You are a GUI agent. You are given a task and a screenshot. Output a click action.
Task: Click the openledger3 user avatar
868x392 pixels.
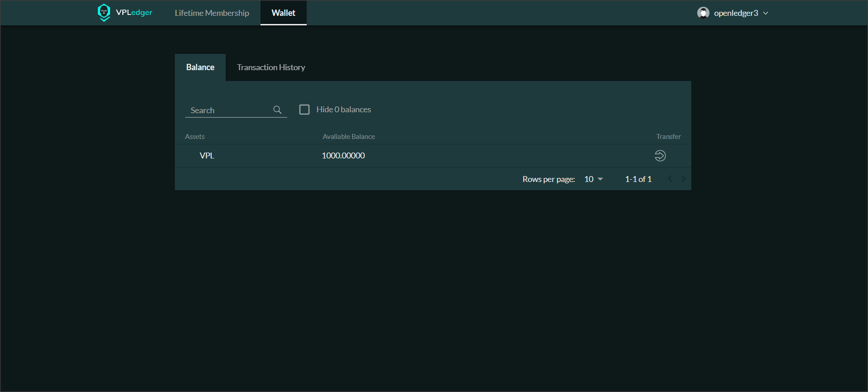(x=703, y=13)
